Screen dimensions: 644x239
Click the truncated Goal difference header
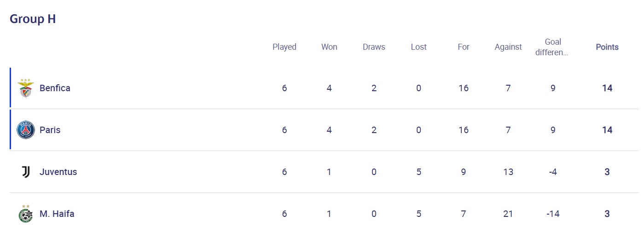coord(553,47)
